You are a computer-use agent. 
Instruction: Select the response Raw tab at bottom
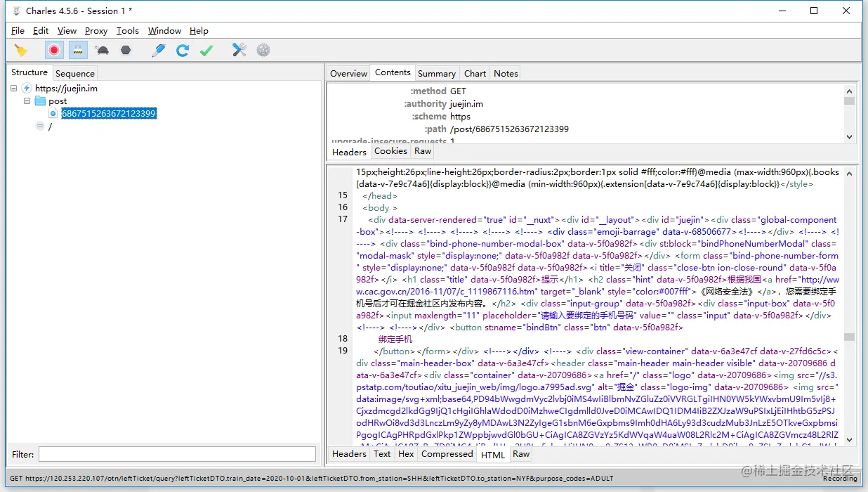pos(521,454)
